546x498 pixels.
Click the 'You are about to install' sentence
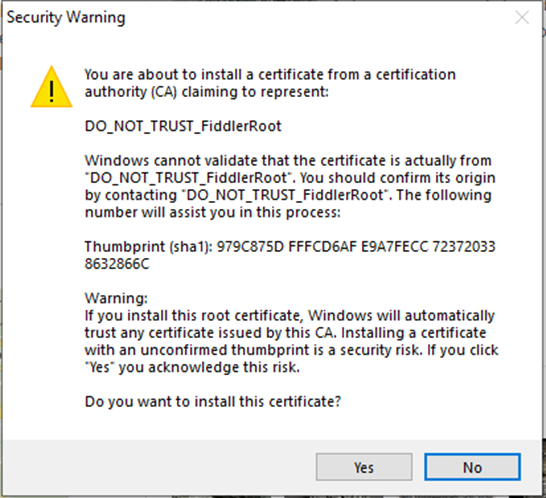tap(270, 83)
